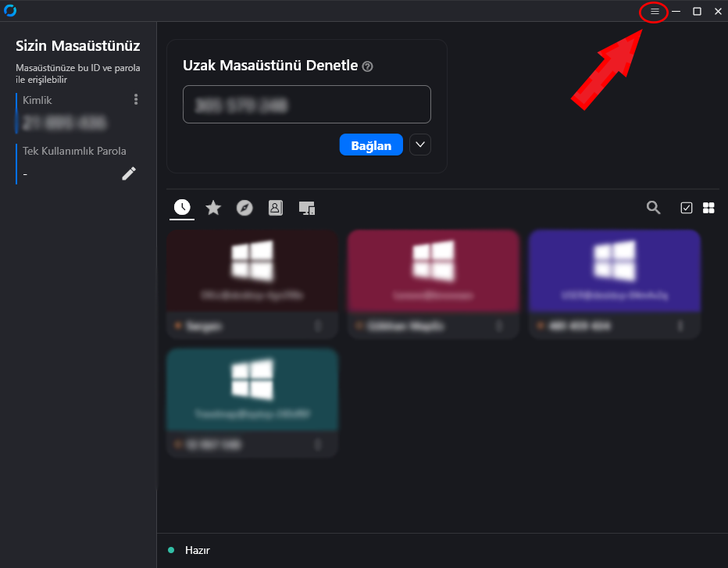
Task: Open three-dot menu under the teal card
Action: coord(318,445)
